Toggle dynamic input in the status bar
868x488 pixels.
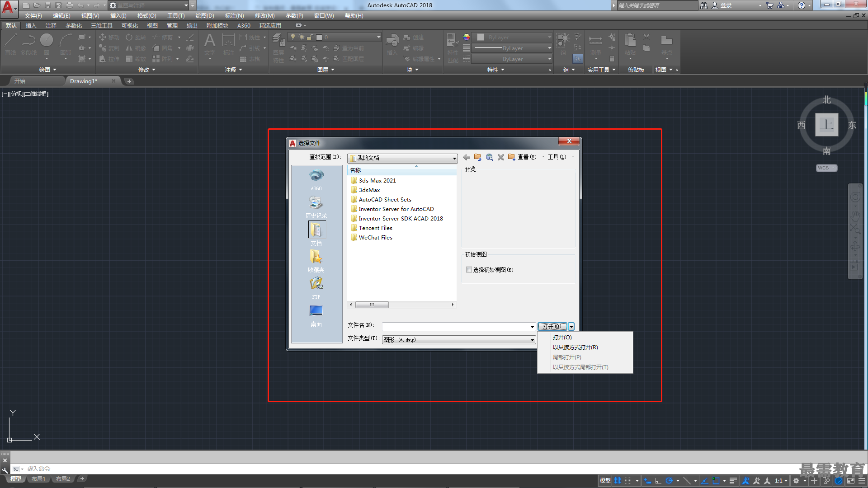click(x=647, y=481)
